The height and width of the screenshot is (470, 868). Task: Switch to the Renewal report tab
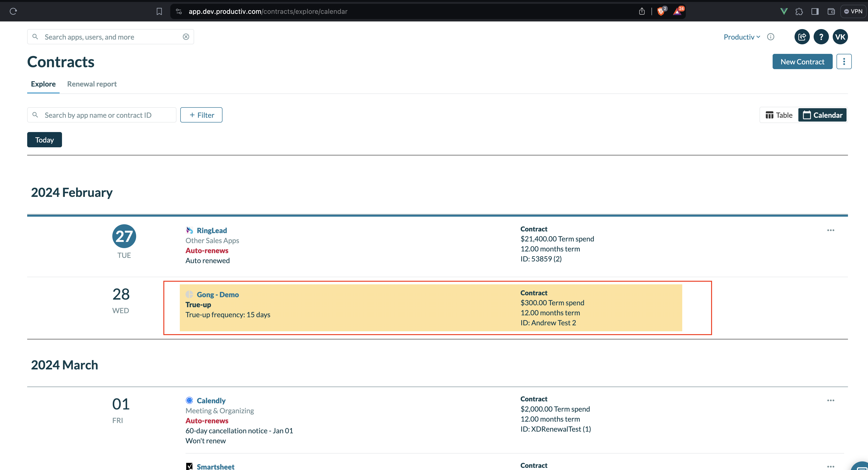click(x=92, y=84)
